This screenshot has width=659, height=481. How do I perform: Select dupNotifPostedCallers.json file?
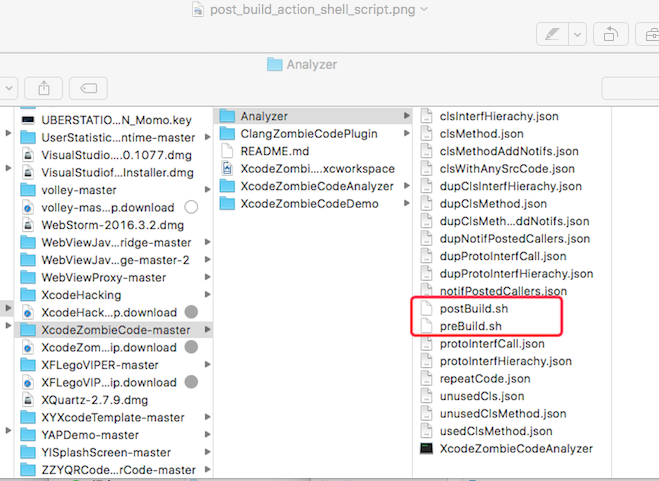pos(515,239)
